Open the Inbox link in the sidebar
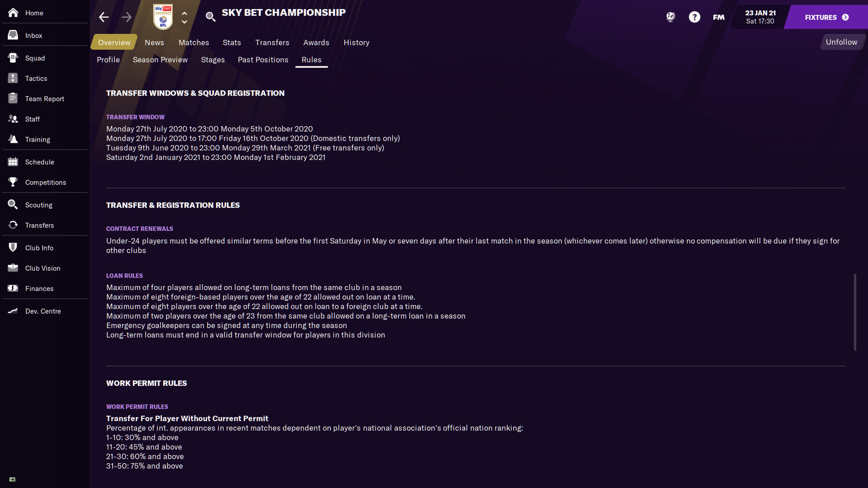Image resolution: width=868 pixels, height=488 pixels. pyautogui.click(x=33, y=36)
